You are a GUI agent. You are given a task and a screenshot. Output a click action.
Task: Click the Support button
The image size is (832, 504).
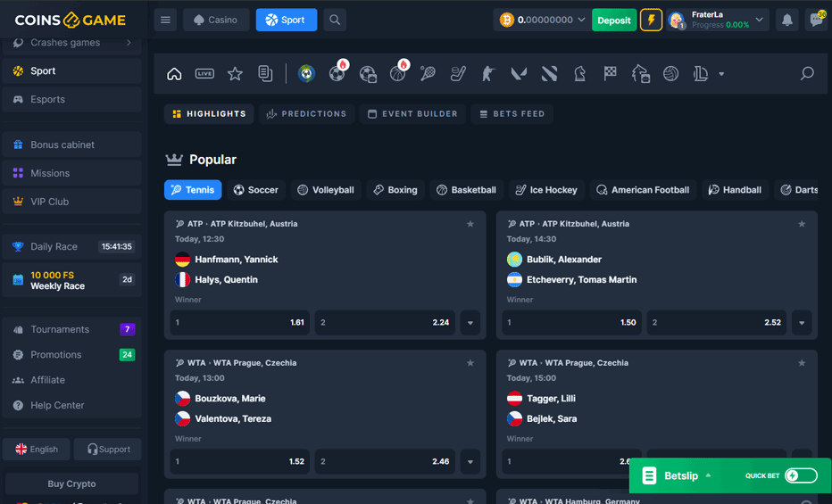point(108,450)
